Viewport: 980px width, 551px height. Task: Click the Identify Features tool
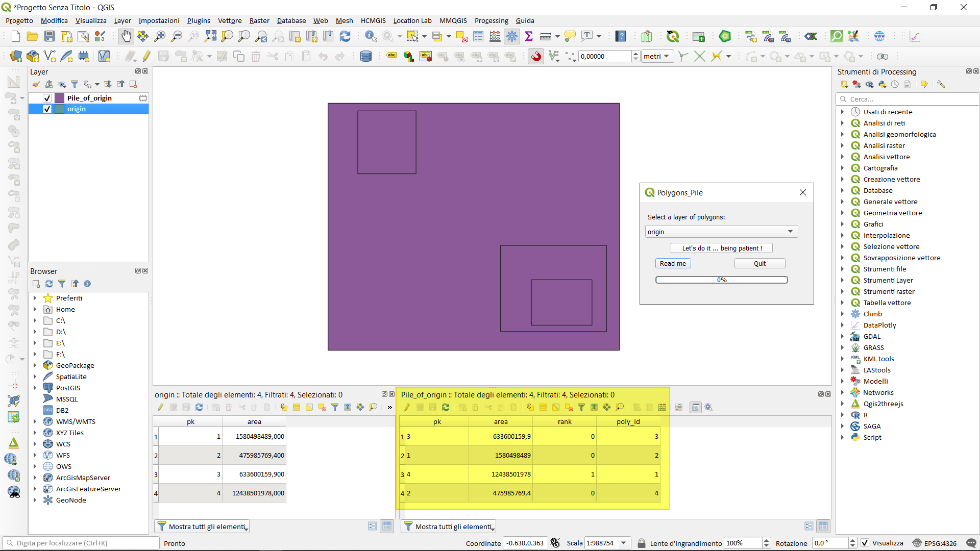pos(371,36)
